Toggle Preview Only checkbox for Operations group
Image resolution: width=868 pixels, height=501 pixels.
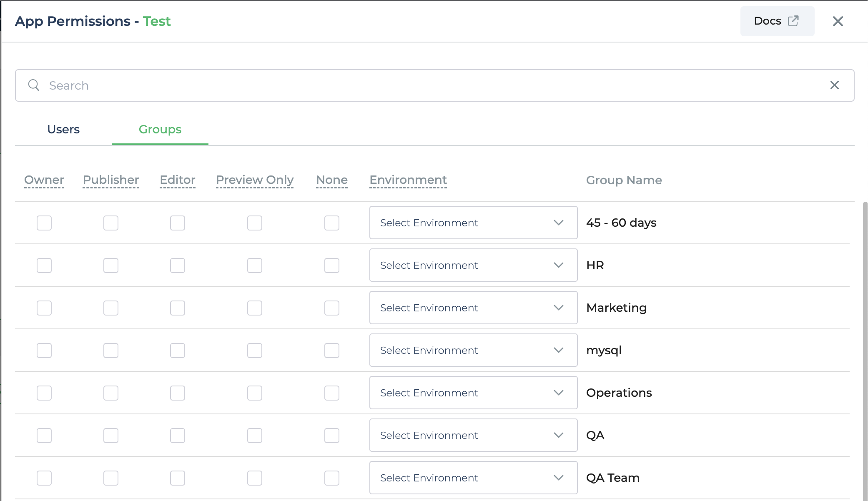coord(255,393)
